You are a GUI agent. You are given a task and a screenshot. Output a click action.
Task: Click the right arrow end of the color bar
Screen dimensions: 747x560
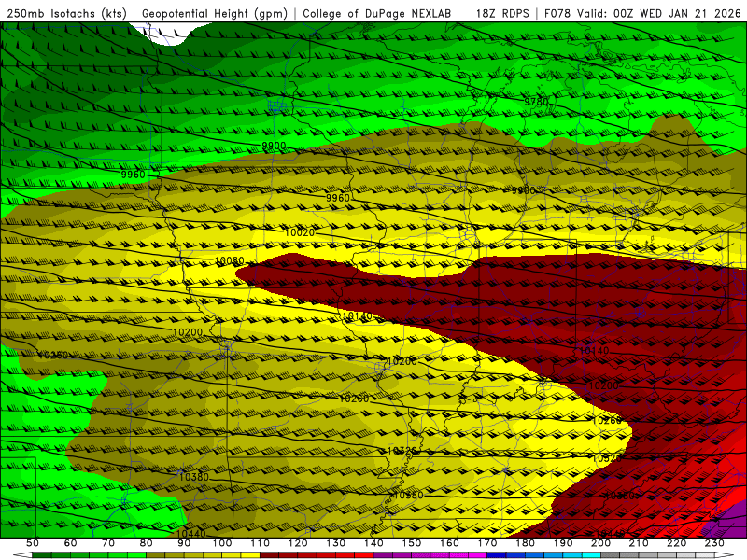(x=725, y=555)
